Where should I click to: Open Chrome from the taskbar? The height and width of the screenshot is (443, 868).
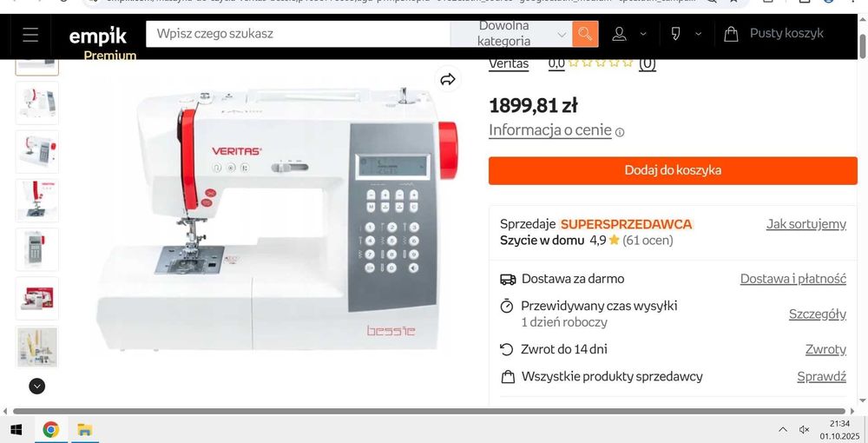[51, 429]
